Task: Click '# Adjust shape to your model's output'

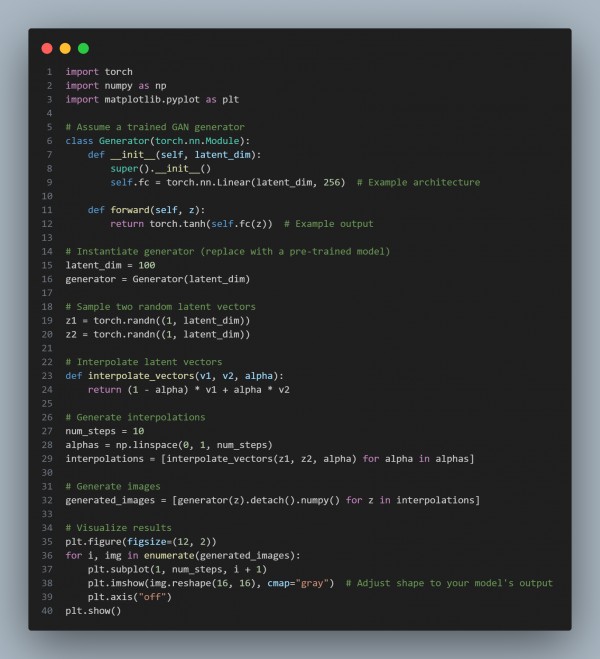Action: [x=449, y=583]
